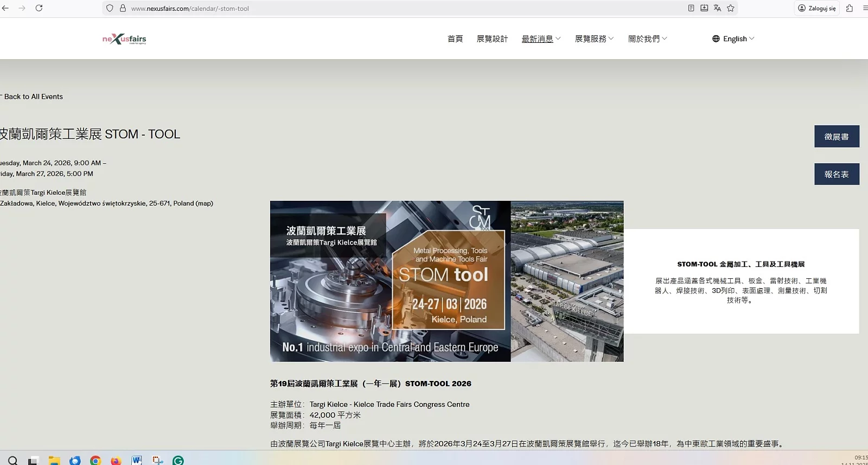The height and width of the screenshot is (465, 868).
Task: Click the STOM-TOOL 金屬加工 card heading
Action: point(741,264)
